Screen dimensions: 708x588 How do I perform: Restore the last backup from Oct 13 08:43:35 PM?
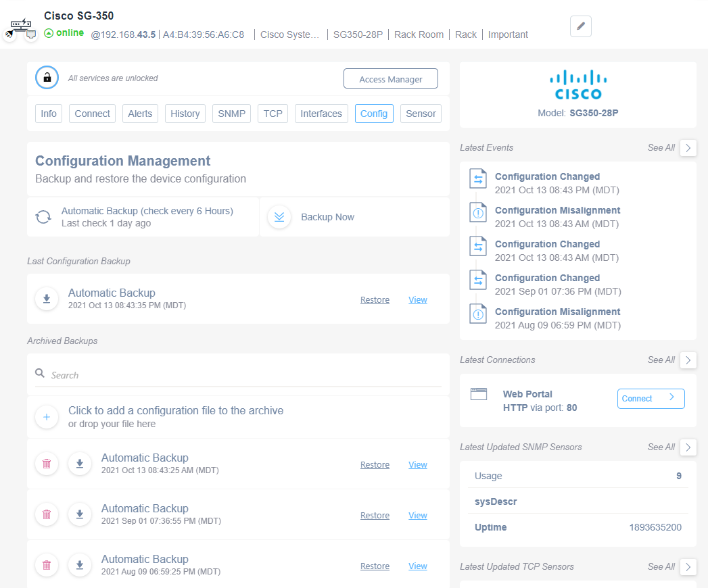pos(375,299)
